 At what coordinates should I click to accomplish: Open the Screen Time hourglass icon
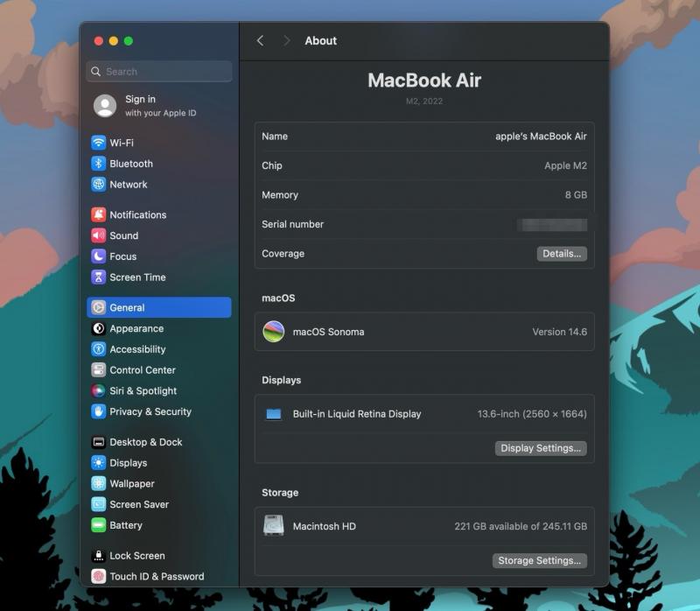[98, 277]
